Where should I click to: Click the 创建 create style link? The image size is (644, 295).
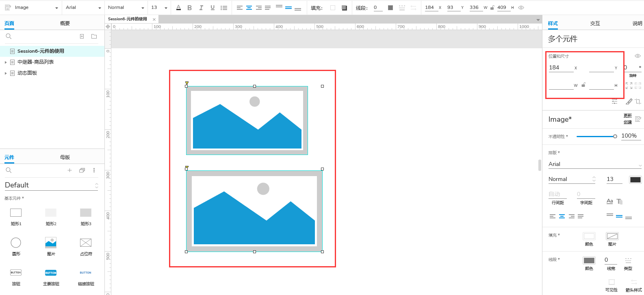pyautogui.click(x=628, y=122)
